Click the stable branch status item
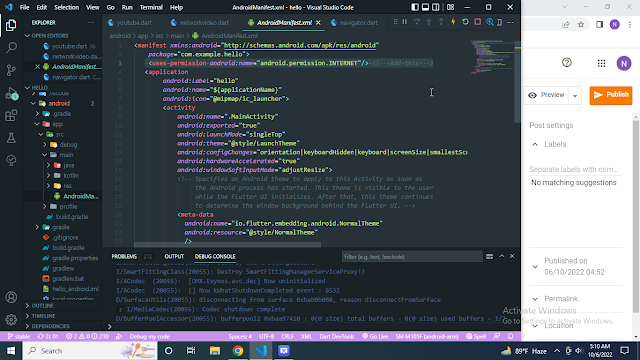Image resolution: width=640 pixels, height=360 pixels. pyautogui.click(x=19, y=336)
